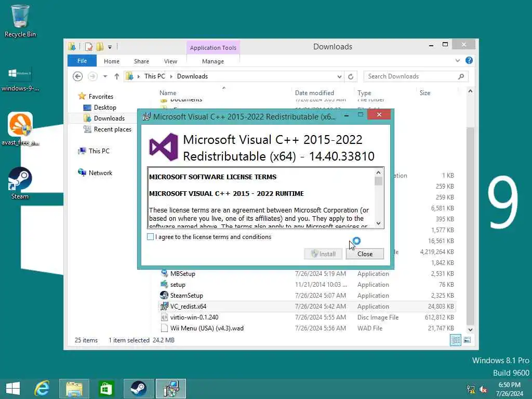Refresh the Downloads folder

pos(351,77)
